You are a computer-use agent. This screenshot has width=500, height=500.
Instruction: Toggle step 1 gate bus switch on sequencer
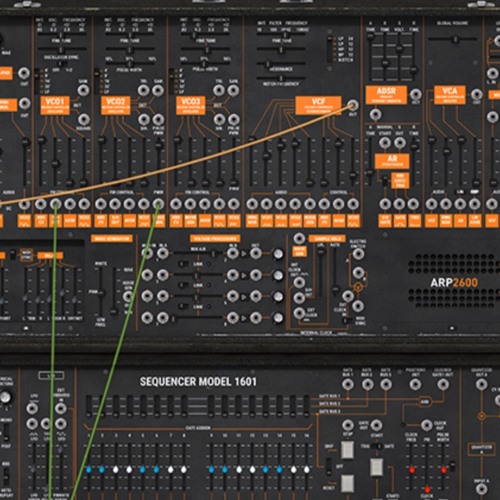pyautogui.click(x=89, y=405)
